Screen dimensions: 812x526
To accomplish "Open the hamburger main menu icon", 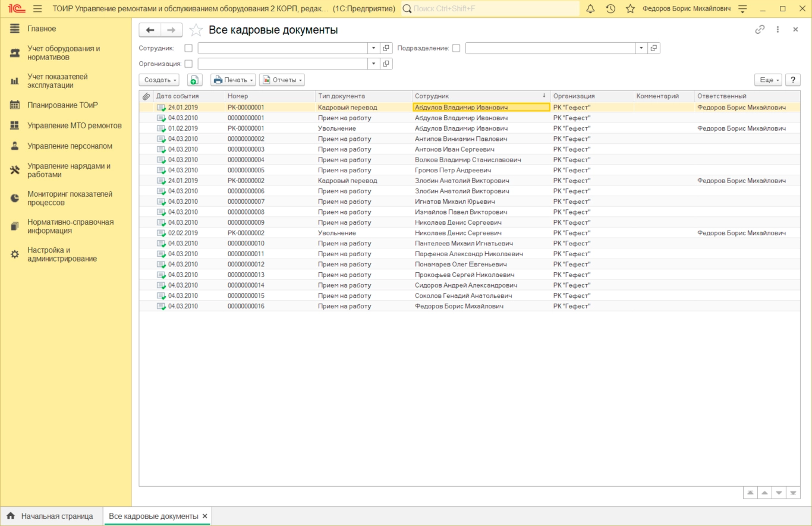I will pyautogui.click(x=37, y=9).
